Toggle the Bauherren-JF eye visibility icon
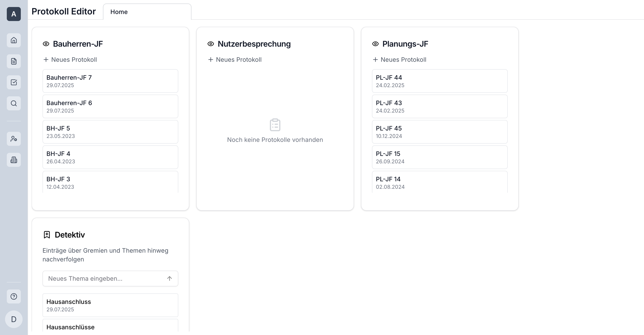The width and height of the screenshot is (644, 335). click(x=46, y=44)
